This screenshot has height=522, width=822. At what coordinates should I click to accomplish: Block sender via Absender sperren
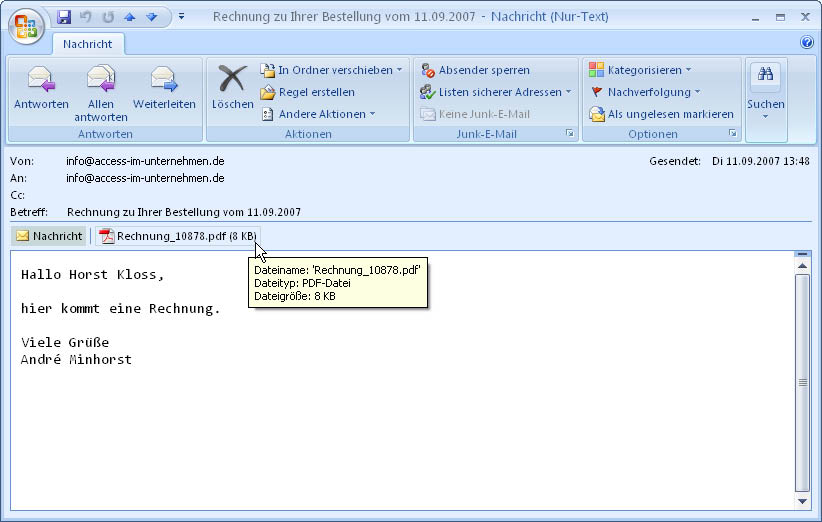coord(475,70)
